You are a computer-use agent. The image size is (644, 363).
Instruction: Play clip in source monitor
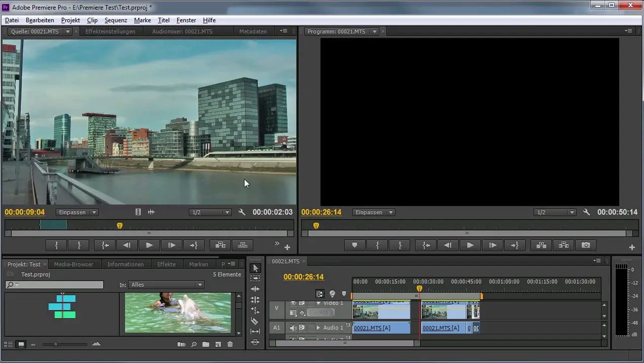(149, 245)
